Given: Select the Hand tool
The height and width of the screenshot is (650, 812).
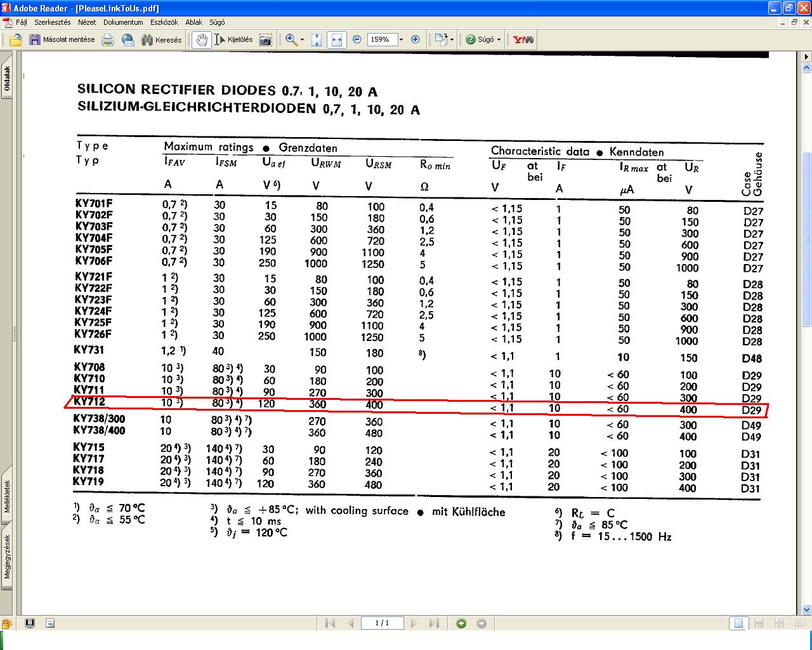Looking at the screenshot, I should pyautogui.click(x=202, y=40).
